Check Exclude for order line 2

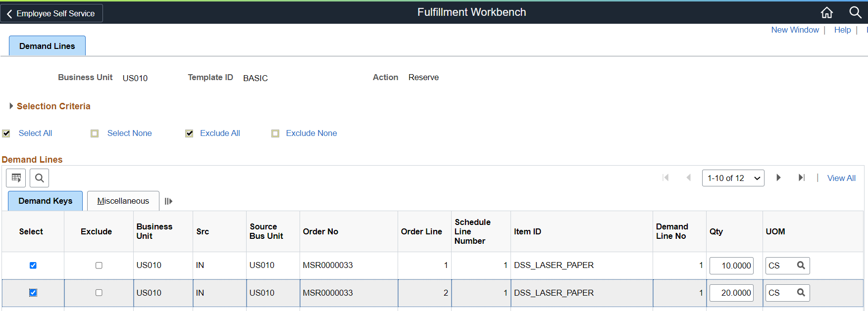pos(99,293)
